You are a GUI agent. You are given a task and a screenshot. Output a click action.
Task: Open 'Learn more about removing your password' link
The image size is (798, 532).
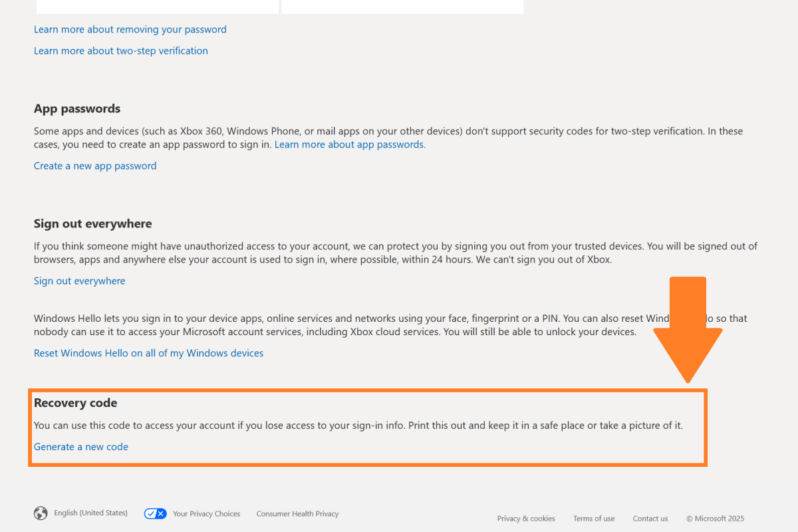point(130,29)
